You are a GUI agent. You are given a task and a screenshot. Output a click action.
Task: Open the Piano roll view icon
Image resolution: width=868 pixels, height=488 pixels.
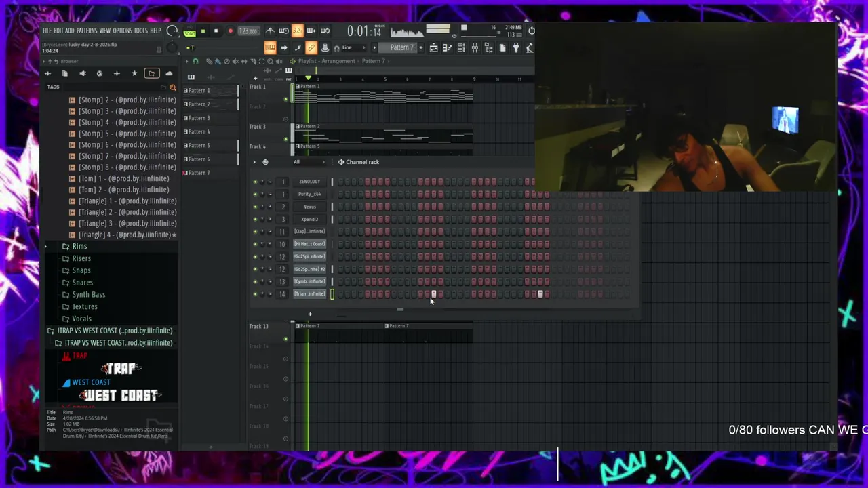pos(447,47)
